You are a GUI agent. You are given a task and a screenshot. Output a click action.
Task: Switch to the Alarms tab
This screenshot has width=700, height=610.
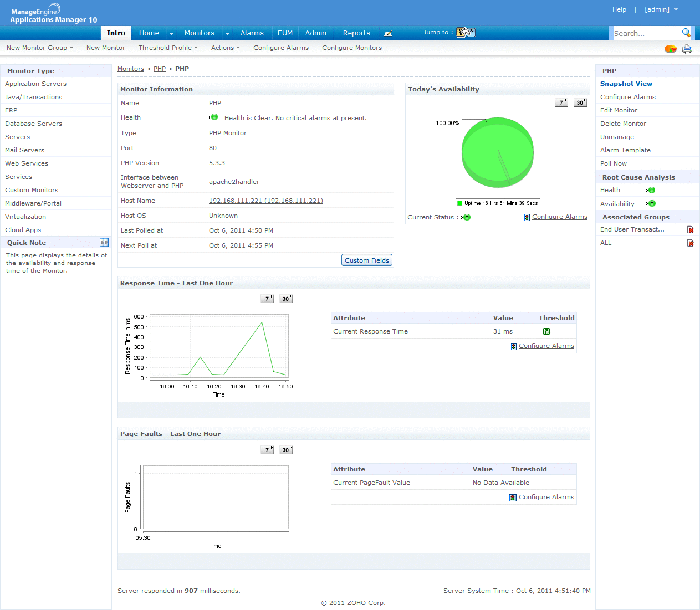(252, 33)
